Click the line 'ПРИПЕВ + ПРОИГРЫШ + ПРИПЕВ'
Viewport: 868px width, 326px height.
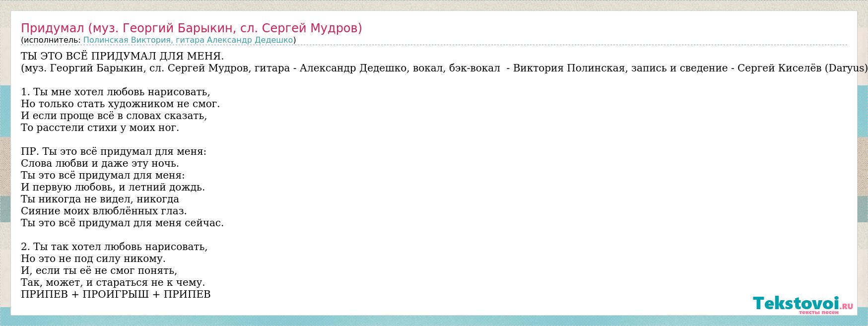coord(116,294)
